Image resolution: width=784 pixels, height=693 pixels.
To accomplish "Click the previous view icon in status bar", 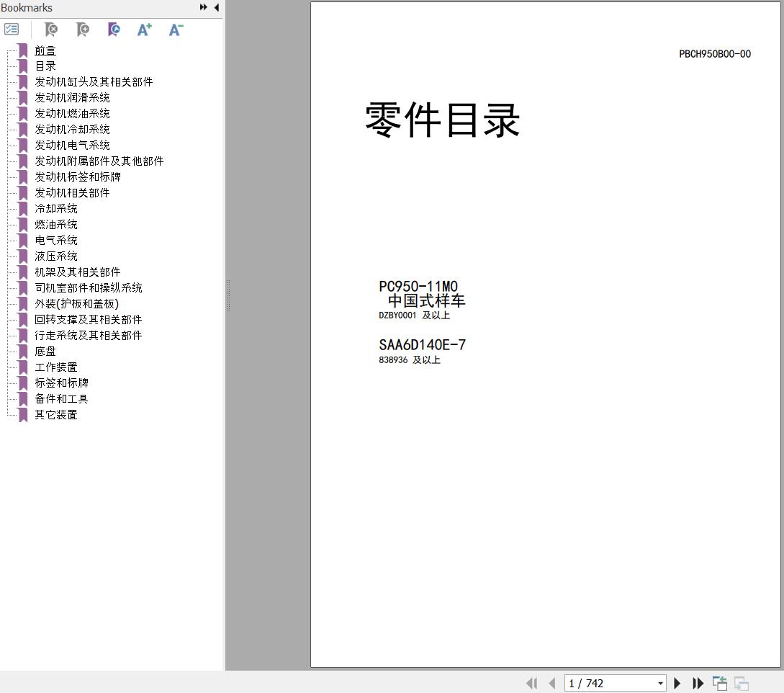I will point(719,683).
